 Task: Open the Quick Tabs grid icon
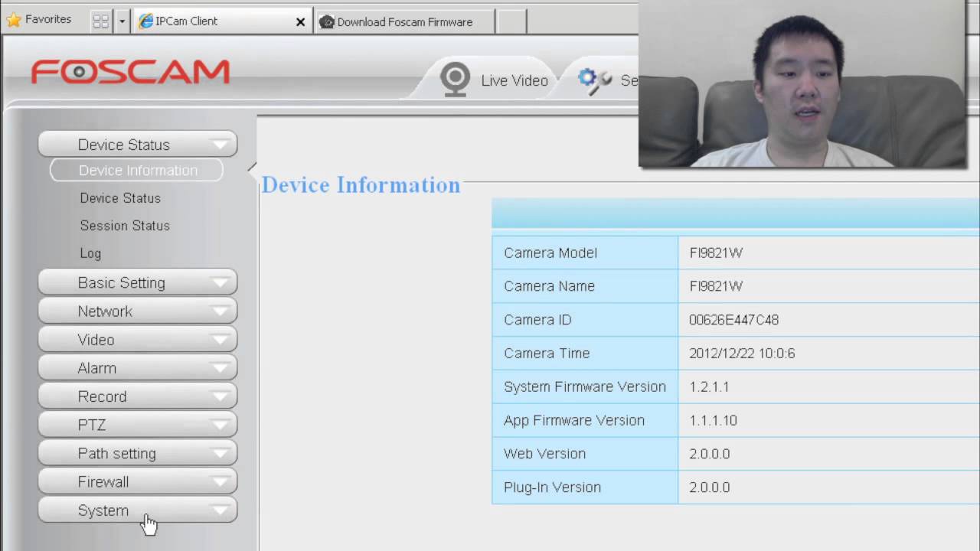(x=100, y=21)
